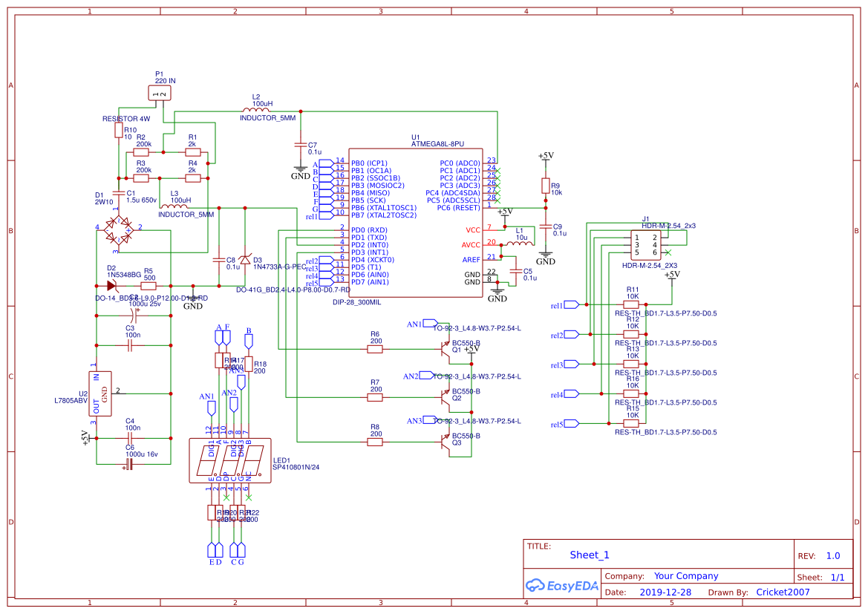The width and height of the screenshot is (868, 614).
Task: Click the REV value 1.0
Action: click(x=833, y=556)
